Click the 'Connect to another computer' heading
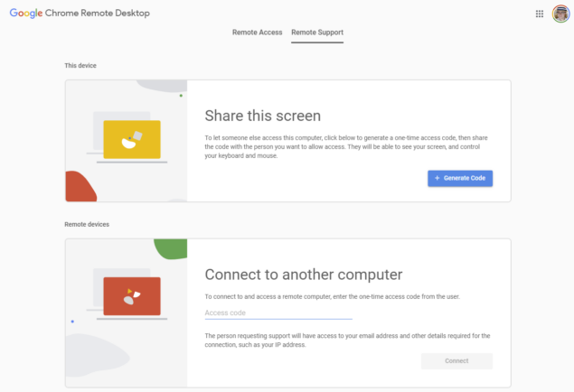Screen dimensions: 574x392 pos(304,275)
